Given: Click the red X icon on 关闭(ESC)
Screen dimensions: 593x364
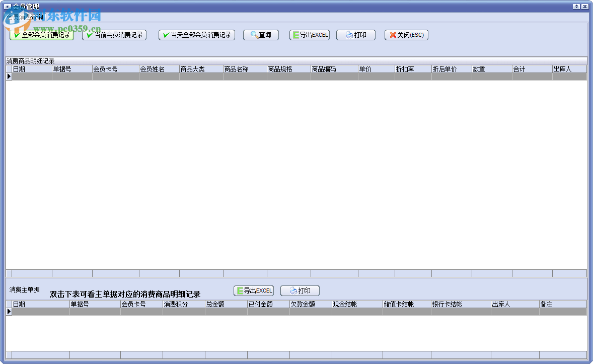Looking at the screenshot, I should [x=393, y=35].
